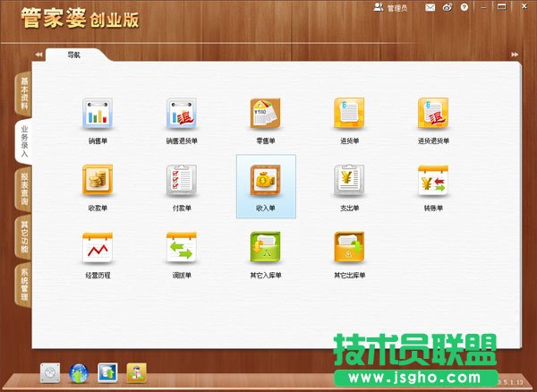
Task: Open the 进货退货单 purchase return icon
Action: 433,114
